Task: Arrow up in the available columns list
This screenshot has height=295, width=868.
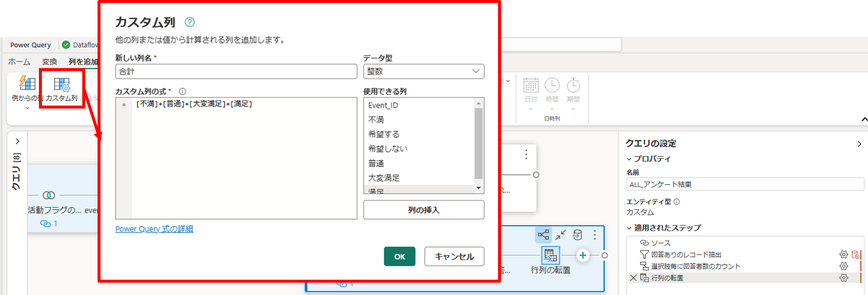Action: 478,103
